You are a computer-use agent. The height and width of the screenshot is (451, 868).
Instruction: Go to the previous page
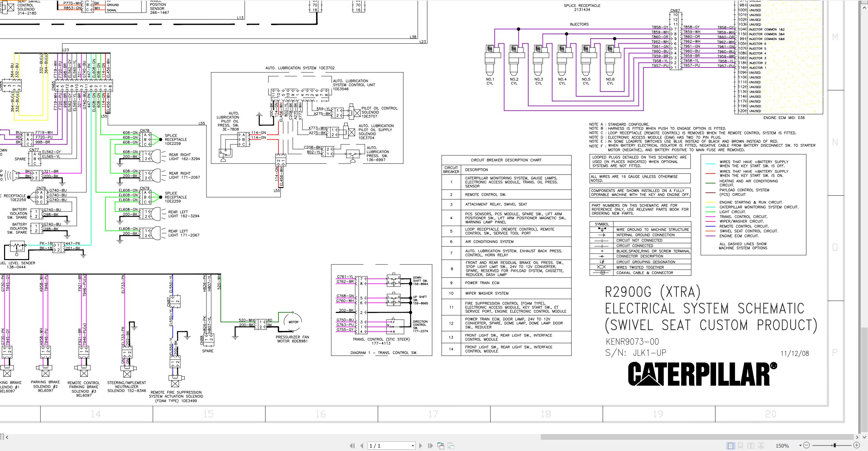[362, 446]
